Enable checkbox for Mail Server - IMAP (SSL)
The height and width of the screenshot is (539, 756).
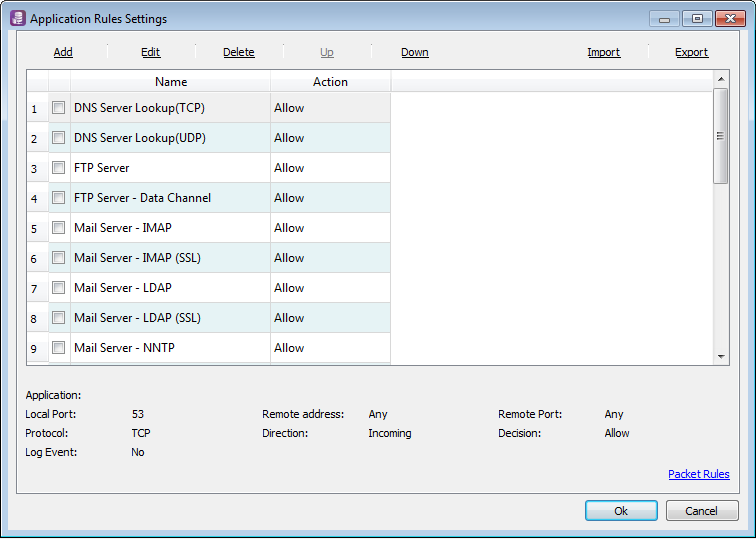coord(59,257)
